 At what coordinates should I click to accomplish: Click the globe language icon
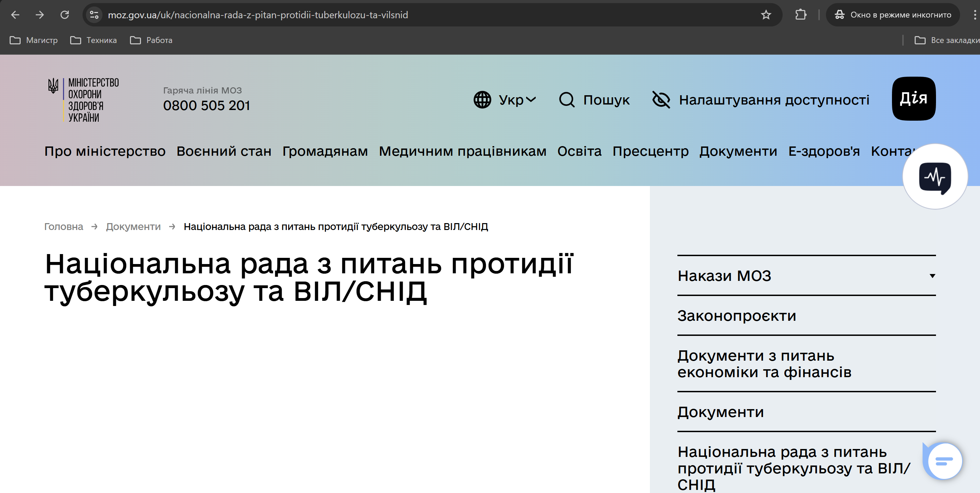482,100
